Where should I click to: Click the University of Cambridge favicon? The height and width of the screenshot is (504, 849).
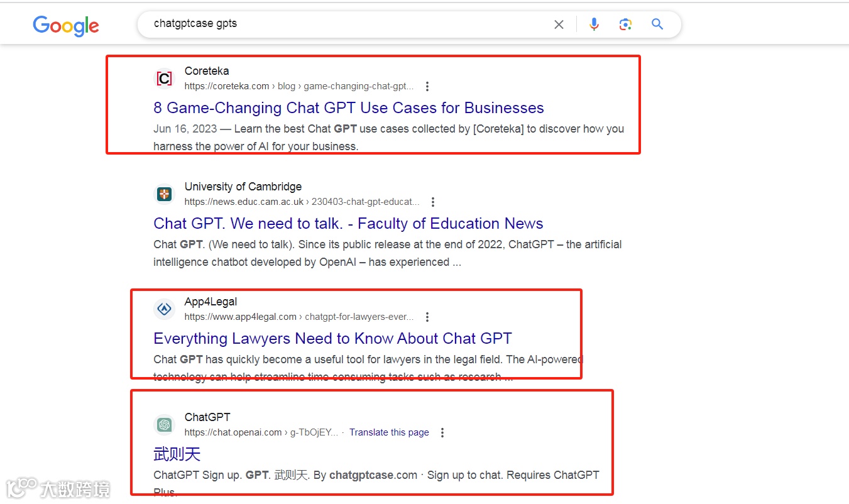coord(164,194)
